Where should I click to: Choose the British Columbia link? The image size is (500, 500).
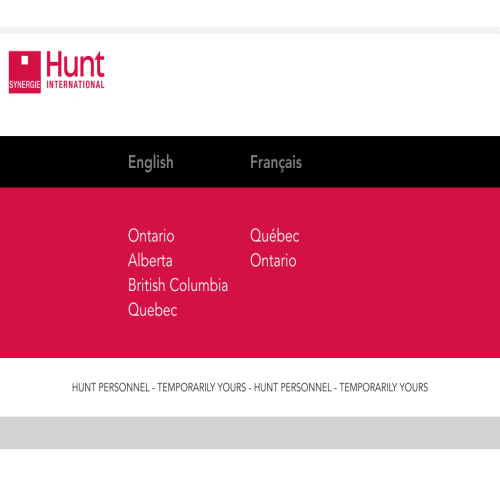(x=178, y=285)
